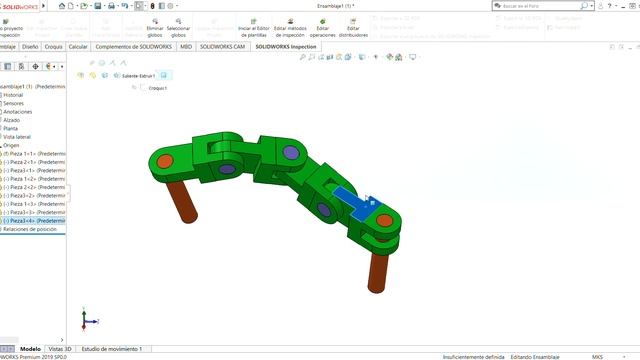Viewport: 640px width, 360px height.
Task: Click Seleccionar globos tool
Action: 178,28
